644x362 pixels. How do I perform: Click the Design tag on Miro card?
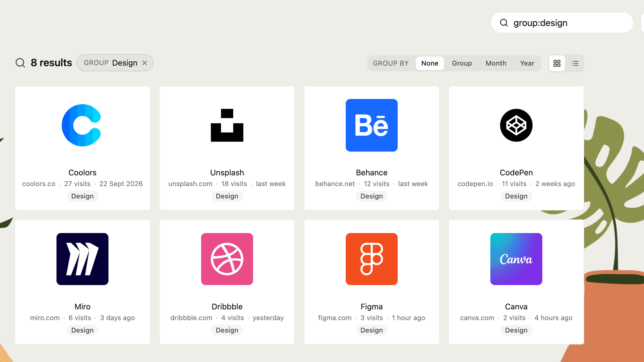[82, 330]
